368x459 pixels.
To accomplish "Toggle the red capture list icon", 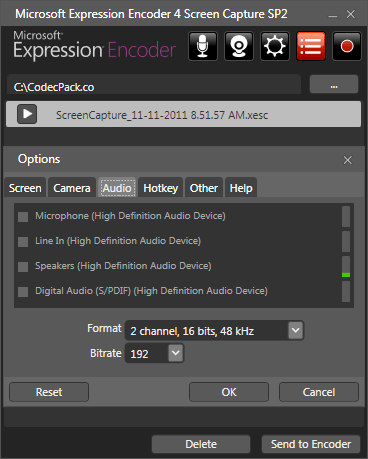I will point(311,46).
